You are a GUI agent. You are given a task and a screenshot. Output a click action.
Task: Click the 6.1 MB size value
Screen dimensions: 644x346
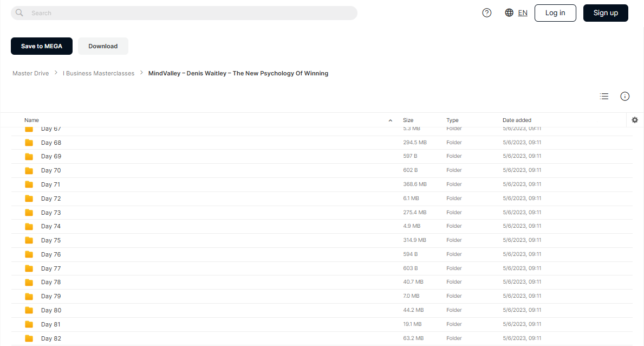click(411, 198)
